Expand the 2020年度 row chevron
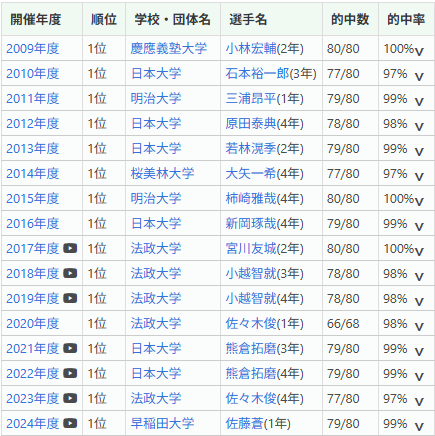This screenshot has height=436, width=435. pos(419,327)
